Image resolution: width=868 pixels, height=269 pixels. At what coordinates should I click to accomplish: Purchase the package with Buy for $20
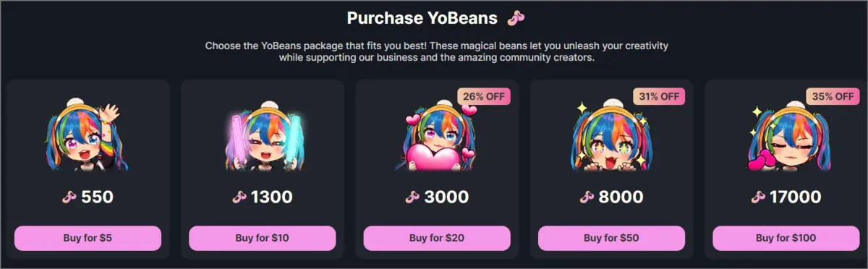(x=437, y=238)
